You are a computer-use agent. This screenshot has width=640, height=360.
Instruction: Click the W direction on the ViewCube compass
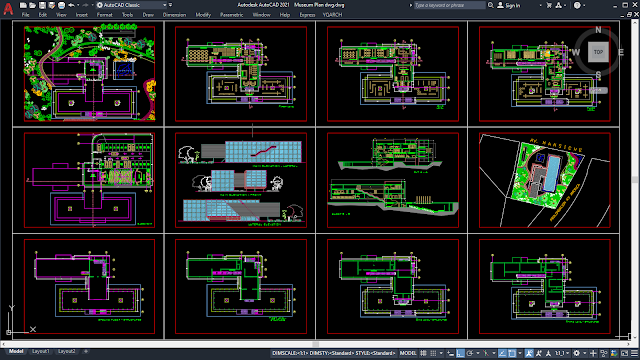pos(576,52)
